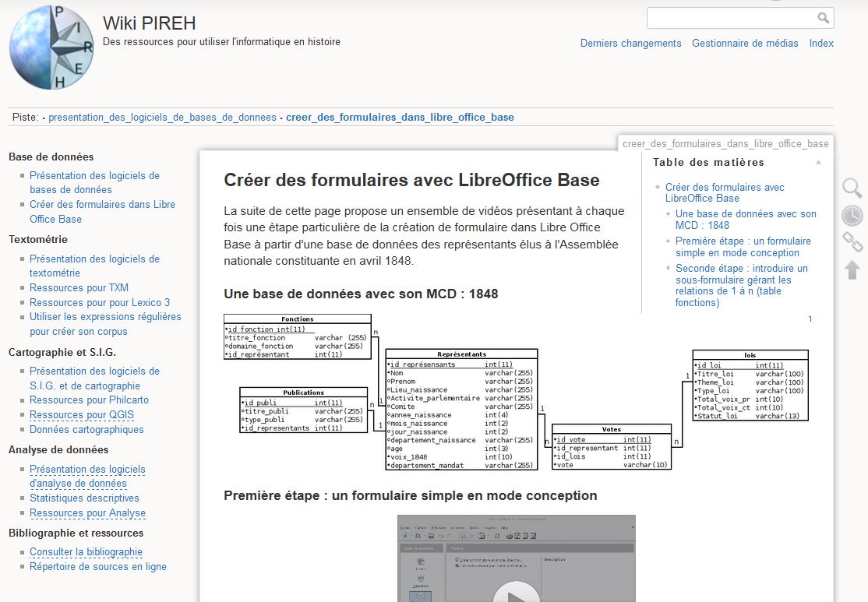Image resolution: width=868 pixels, height=602 pixels.
Task: Follow breadcrumb presentation_des_logiciels_de_bases_de_donnees
Action: click(162, 118)
